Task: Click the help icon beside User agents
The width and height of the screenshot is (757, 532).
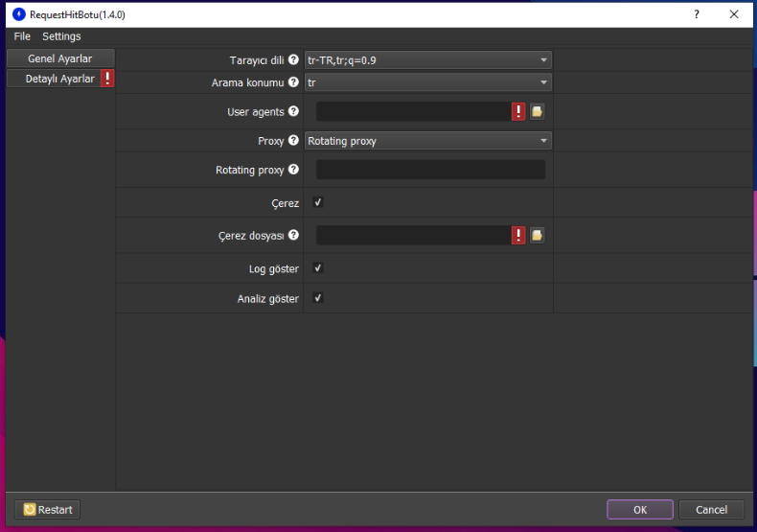Action: [293, 112]
